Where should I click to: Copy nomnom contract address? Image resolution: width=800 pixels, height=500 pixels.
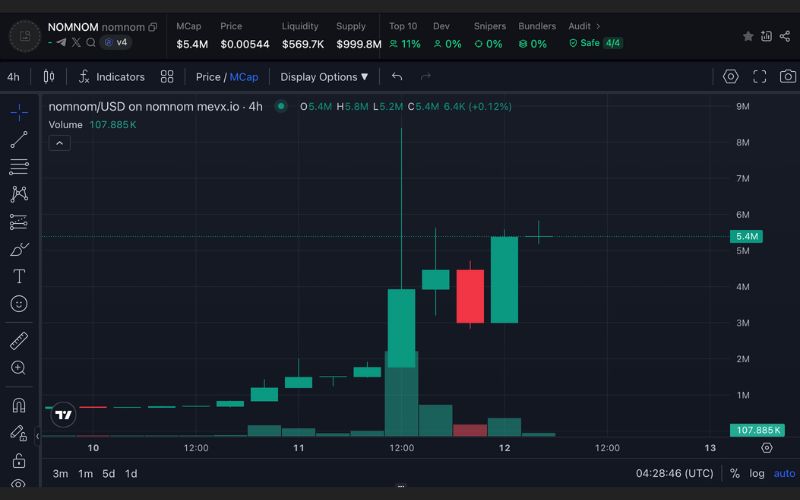pyautogui.click(x=153, y=27)
